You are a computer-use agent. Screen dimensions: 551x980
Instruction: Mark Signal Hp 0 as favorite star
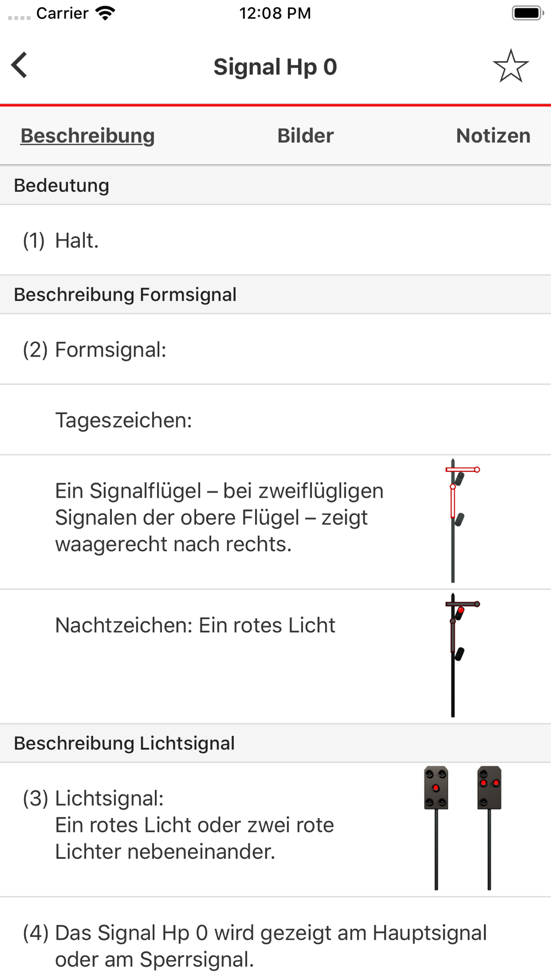coord(511,66)
